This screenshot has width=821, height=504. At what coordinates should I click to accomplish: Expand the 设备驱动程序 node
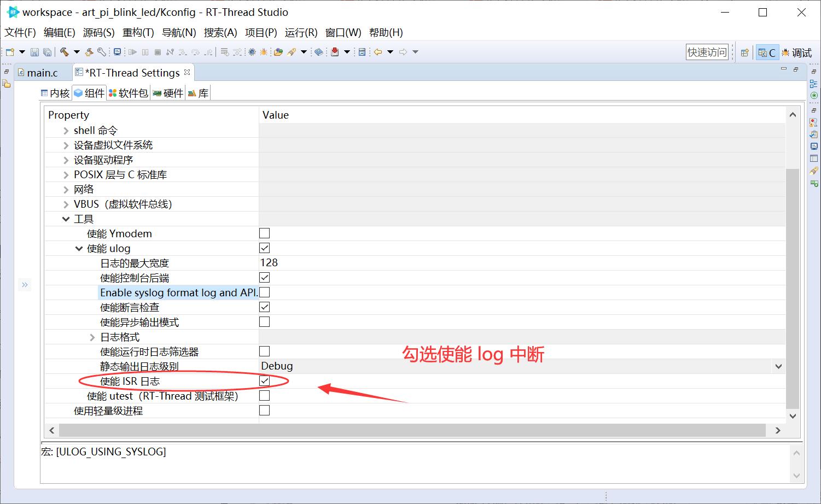tap(66, 160)
